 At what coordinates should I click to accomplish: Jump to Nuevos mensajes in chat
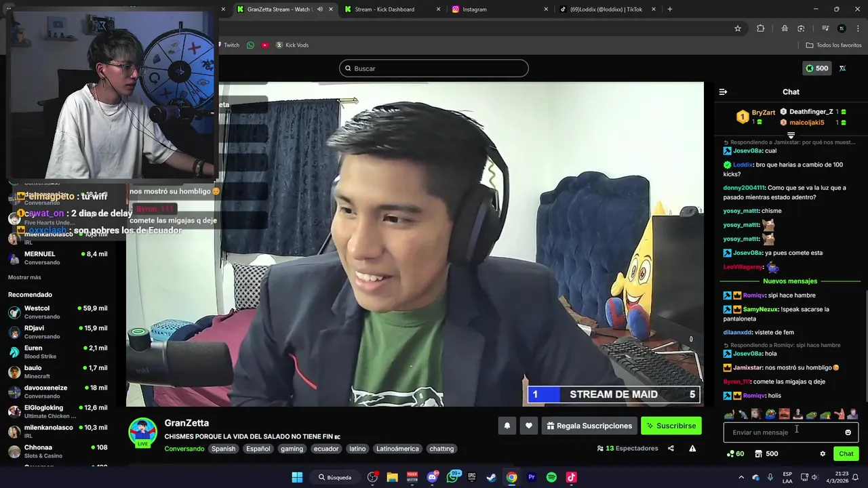click(790, 281)
